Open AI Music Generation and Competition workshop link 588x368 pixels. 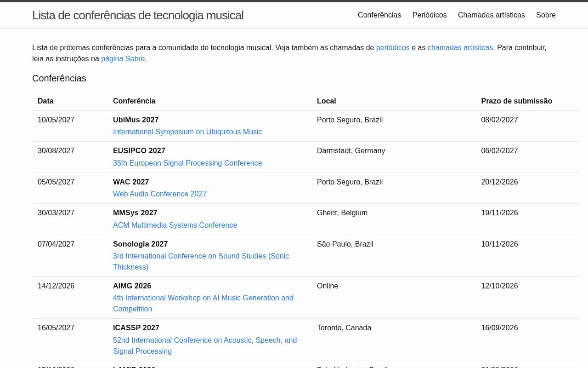[x=203, y=304]
